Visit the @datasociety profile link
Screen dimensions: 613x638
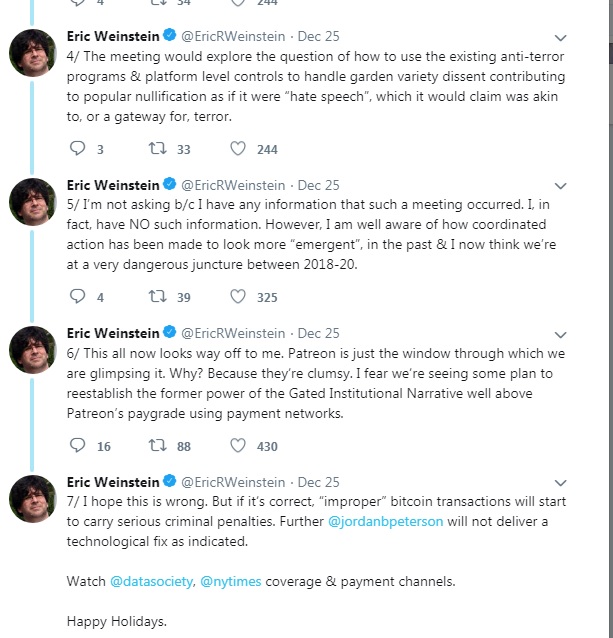coord(151,581)
